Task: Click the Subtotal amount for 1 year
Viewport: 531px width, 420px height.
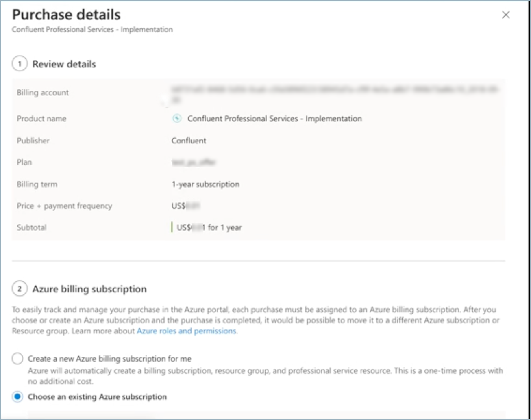Action: coord(208,227)
